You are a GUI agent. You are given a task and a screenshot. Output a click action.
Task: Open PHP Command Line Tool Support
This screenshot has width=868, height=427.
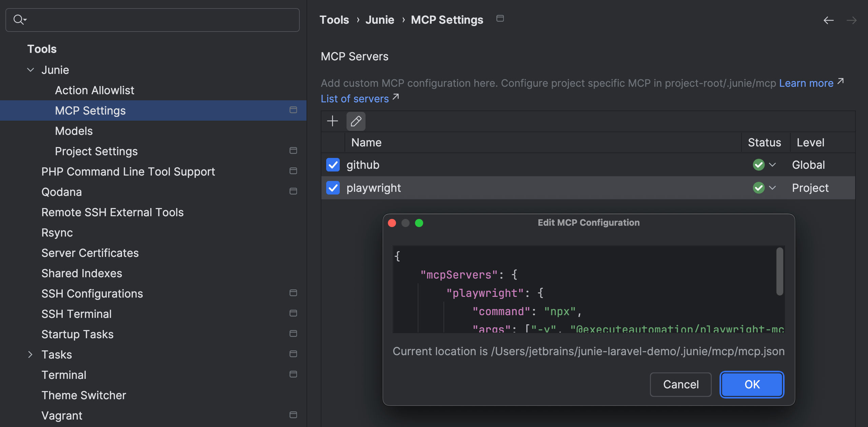pyautogui.click(x=128, y=171)
